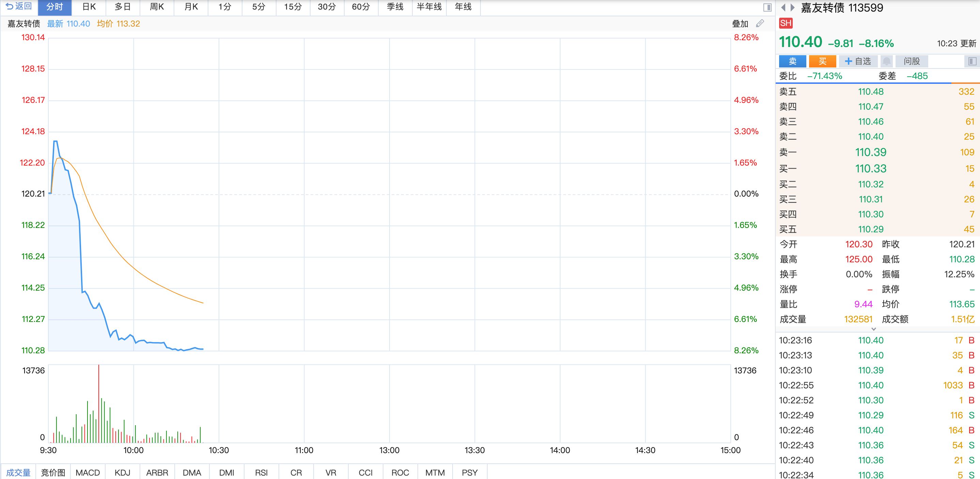980x479 pixels.
Task: Select the RSI indicator tab
Action: (262, 473)
